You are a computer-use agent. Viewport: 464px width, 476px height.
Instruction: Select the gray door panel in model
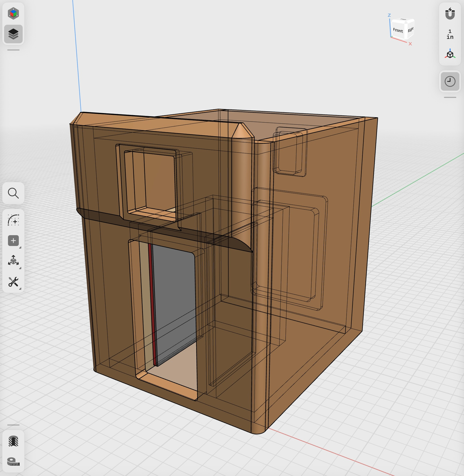pyautogui.click(x=175, y=299)
